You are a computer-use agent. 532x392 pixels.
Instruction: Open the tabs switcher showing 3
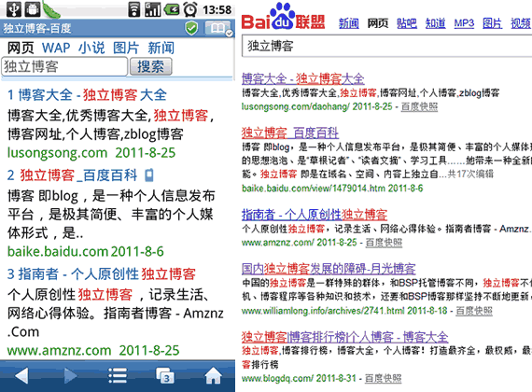click(x=165, y=376)
